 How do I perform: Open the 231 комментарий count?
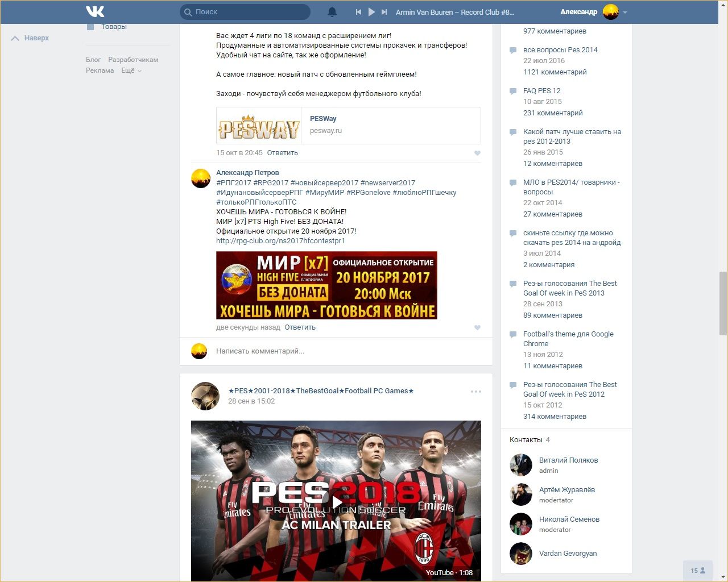point(553,113)
